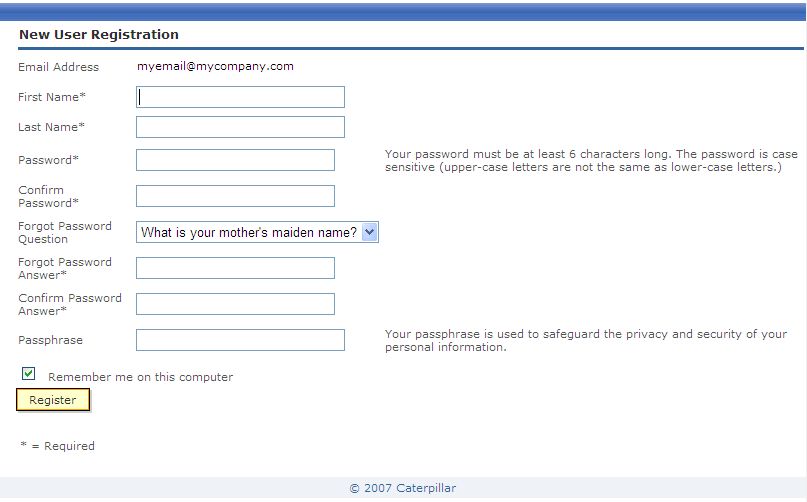Click the "Email Address" label

coord(59,67)
